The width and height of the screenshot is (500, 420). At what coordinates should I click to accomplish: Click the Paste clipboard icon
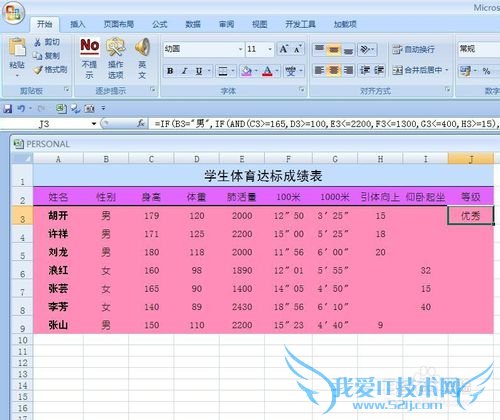click(x=17, y=48)
